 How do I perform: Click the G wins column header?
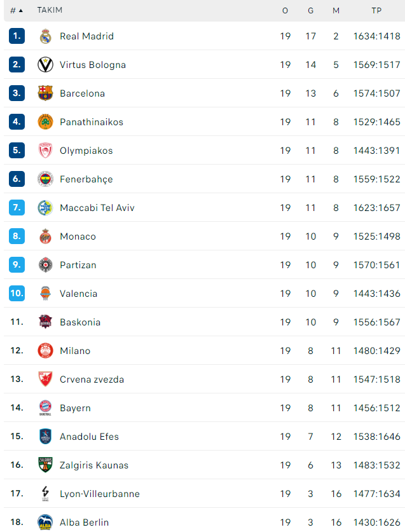click(310, 11)
